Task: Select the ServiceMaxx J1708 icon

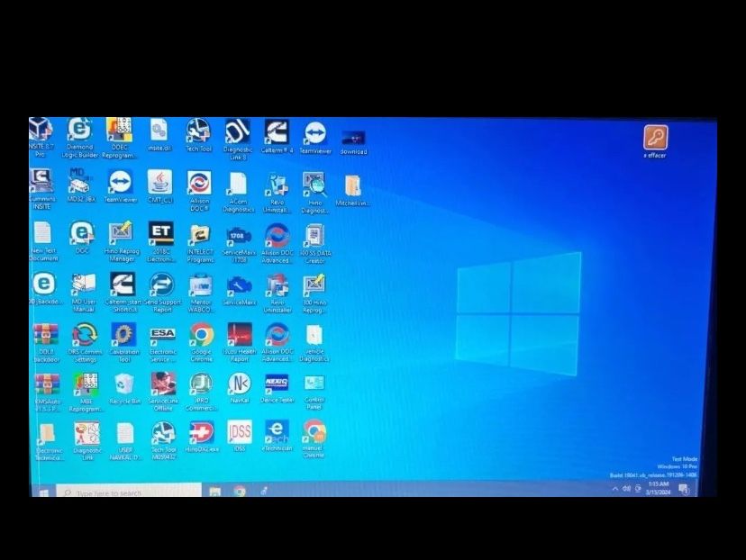Action: [x=238, y=238]
